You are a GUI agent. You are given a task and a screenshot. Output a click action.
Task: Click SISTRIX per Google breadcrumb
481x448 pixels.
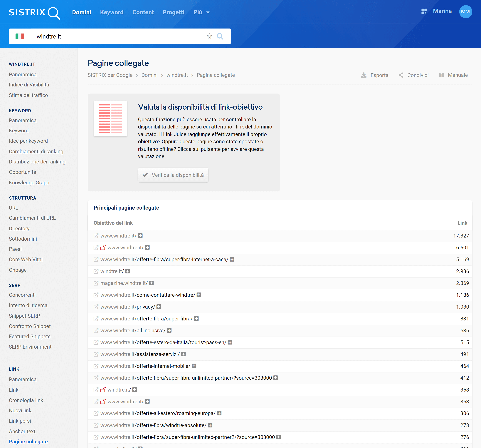110,75
